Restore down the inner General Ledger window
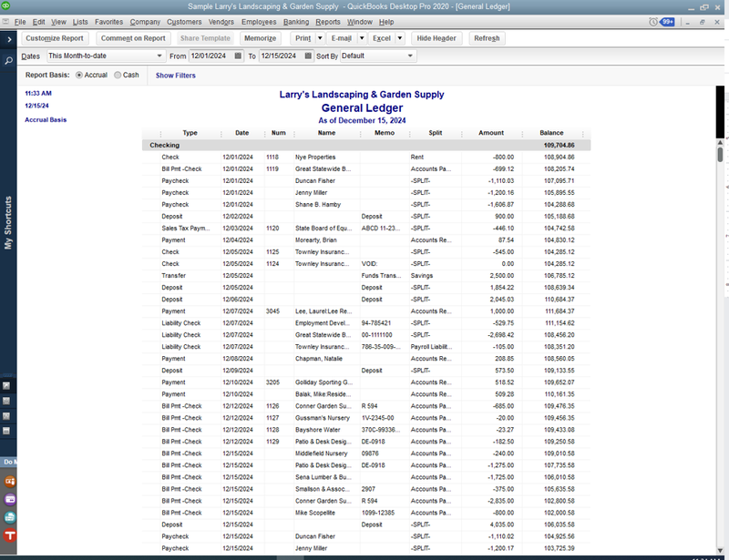The height and width of the screenshot is (560, 729). [702, 22]
